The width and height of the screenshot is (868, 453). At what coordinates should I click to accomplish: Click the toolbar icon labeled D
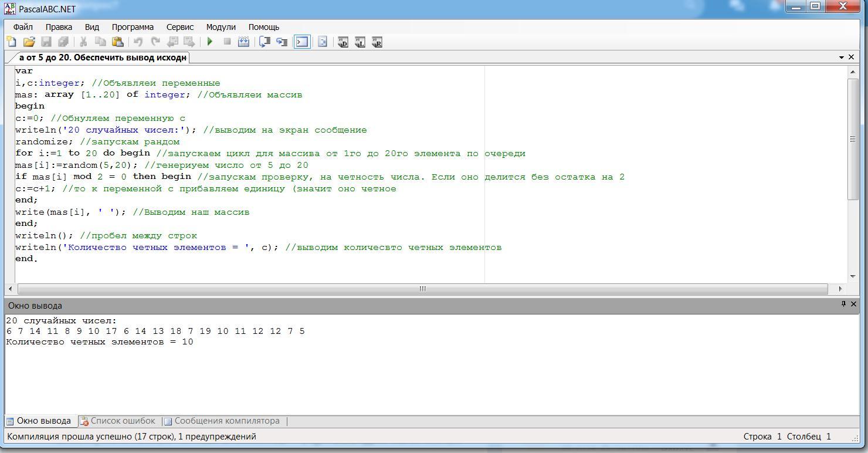click(343, 42)
